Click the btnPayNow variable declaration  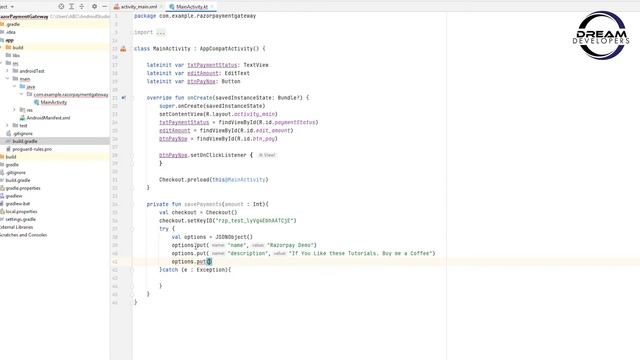coord(201,81)
